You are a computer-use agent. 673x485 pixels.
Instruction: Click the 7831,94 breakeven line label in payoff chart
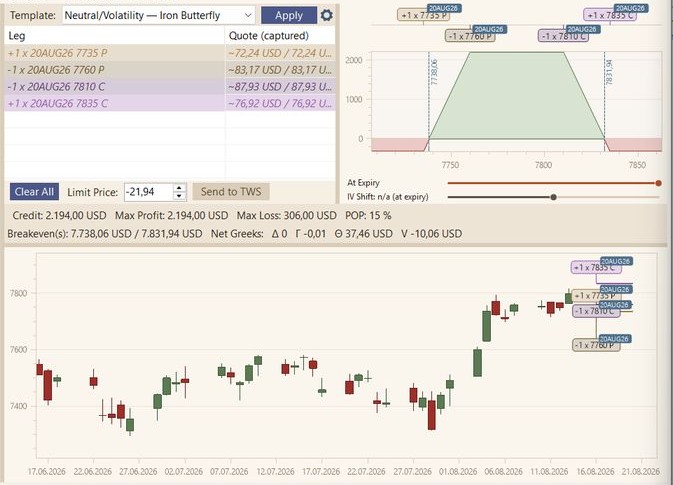click(x=609, y=72)
